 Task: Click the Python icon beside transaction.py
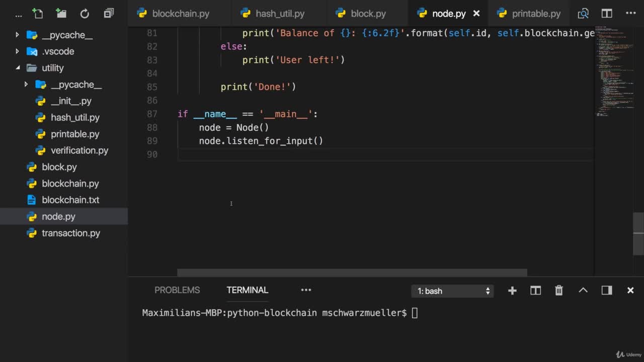pyautogui.click(x=32, y=233)
